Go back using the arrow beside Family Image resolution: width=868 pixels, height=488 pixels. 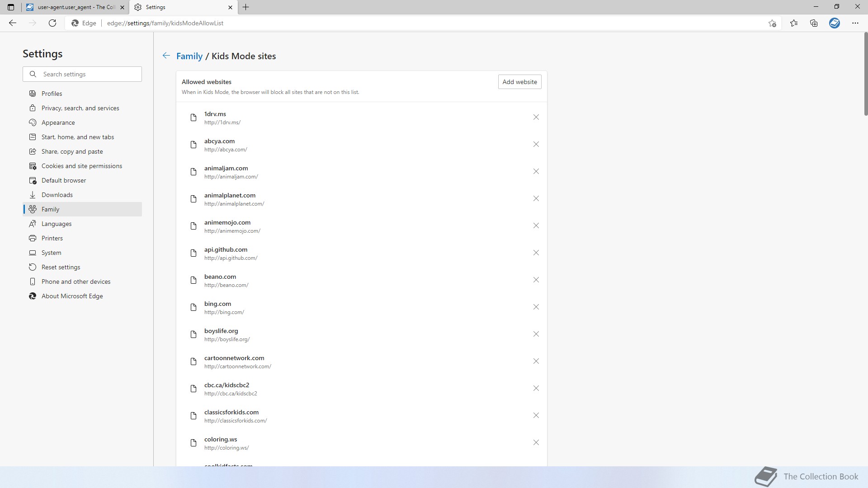pyautogui.click(x=166, y=56)
